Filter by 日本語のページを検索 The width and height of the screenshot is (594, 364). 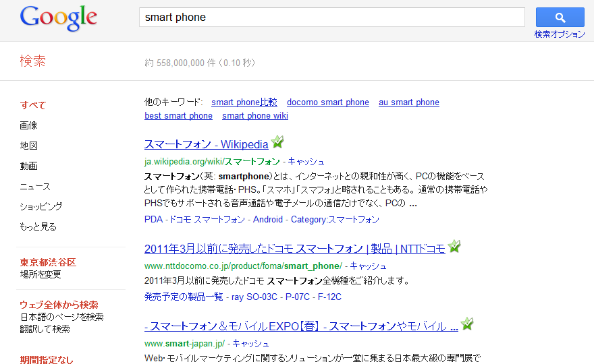tap(61, 317)
